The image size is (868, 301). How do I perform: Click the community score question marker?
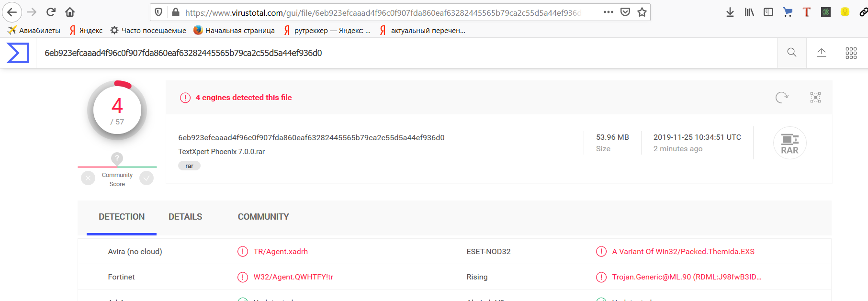click(117, 158)
